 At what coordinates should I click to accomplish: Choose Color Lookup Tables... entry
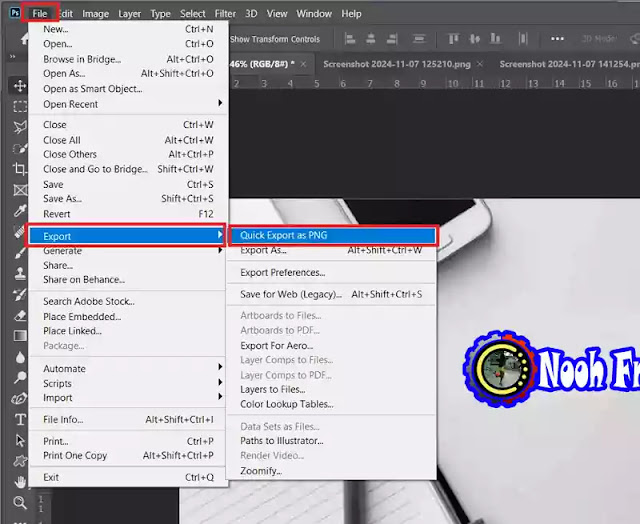pos(333,404)
